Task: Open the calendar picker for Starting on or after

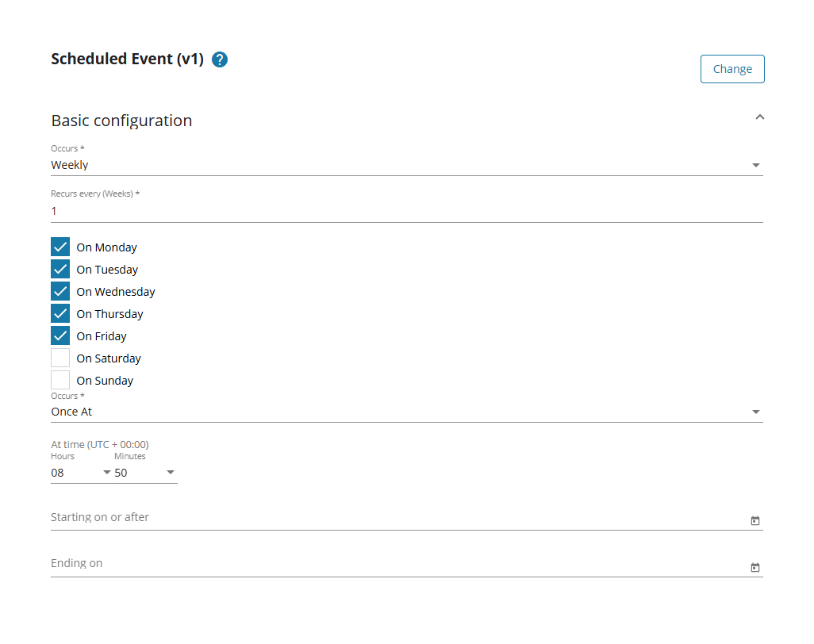Action: click(x=755, y=520)
